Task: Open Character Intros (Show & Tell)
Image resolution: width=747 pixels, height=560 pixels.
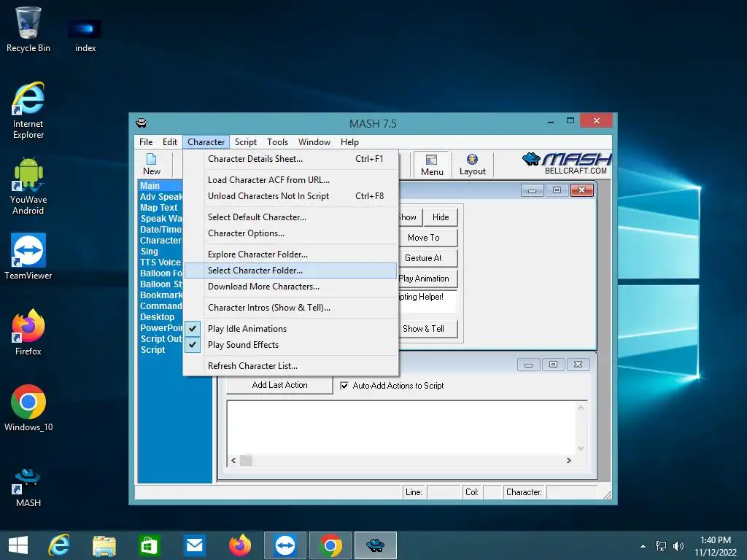Action: pyautogui.click(x=290, y=308)
